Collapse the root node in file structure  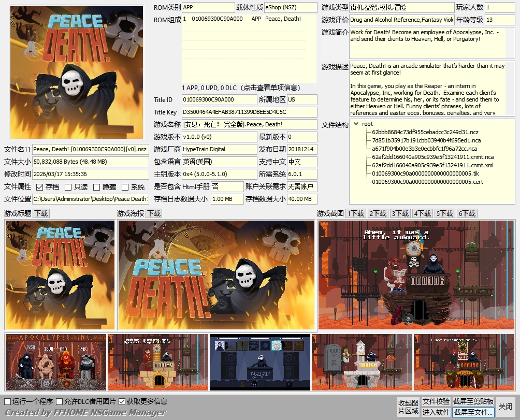[x=356, y=124]
